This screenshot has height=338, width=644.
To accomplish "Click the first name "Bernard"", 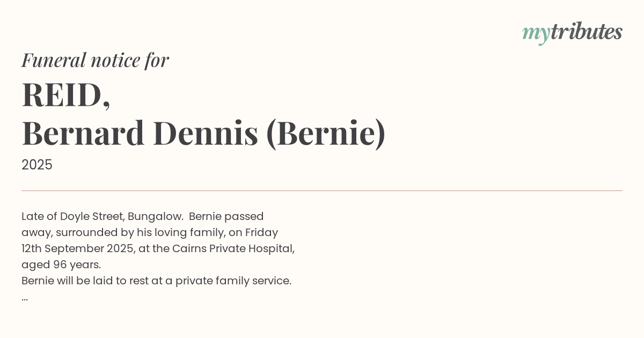I will pos(83,133).
